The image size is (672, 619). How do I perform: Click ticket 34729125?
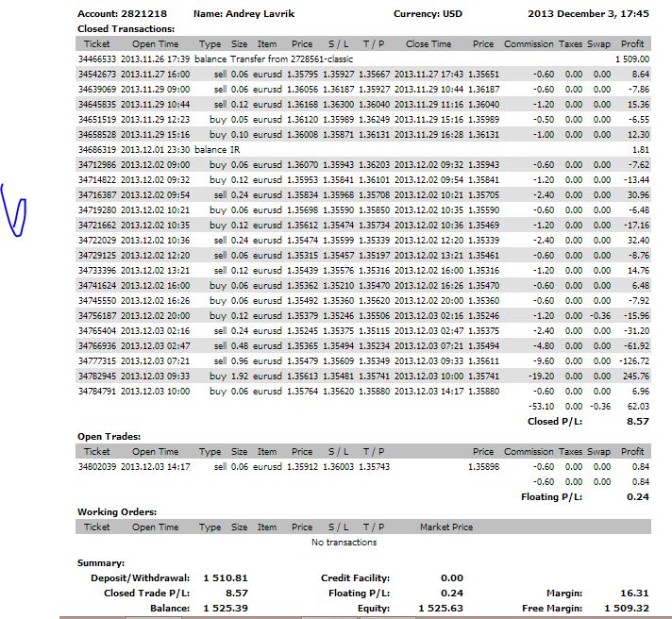pos(97,256)
